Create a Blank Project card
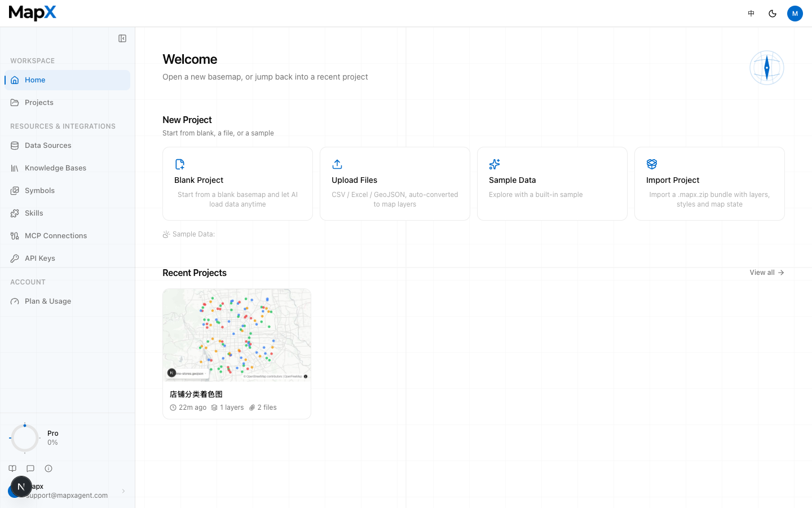Image resolution: width=812 pixels, height=508 pixels. pos(237,183)
